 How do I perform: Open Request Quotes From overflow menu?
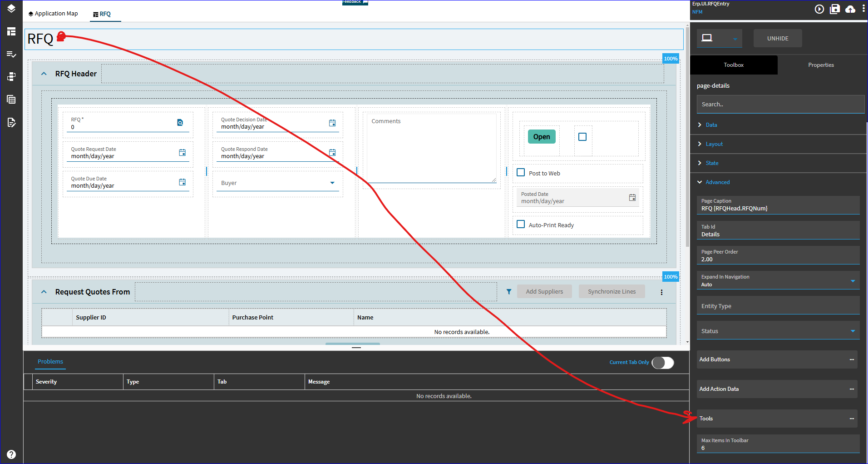coord(661,292)
